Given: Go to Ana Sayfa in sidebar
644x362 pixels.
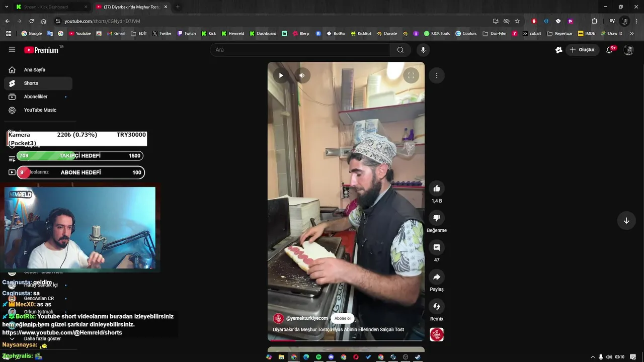Looking at the screenshot, I should 38,70.
